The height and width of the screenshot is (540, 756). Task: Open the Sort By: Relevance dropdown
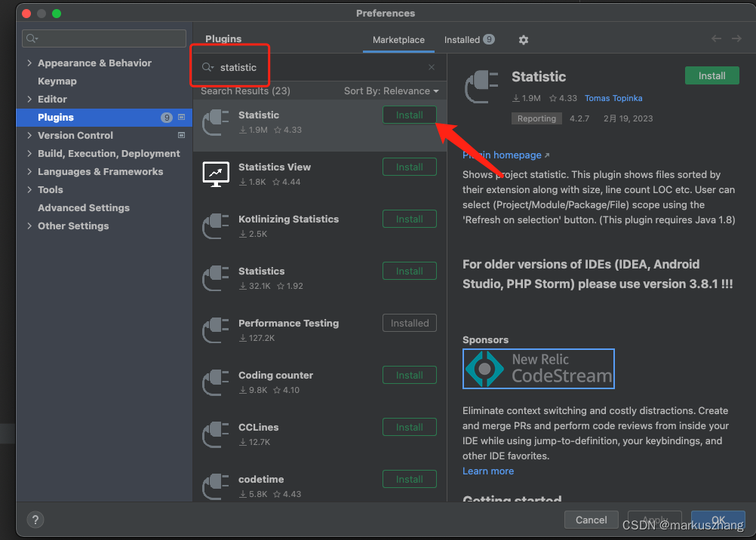pyautogui.click(x=391, y=91)
